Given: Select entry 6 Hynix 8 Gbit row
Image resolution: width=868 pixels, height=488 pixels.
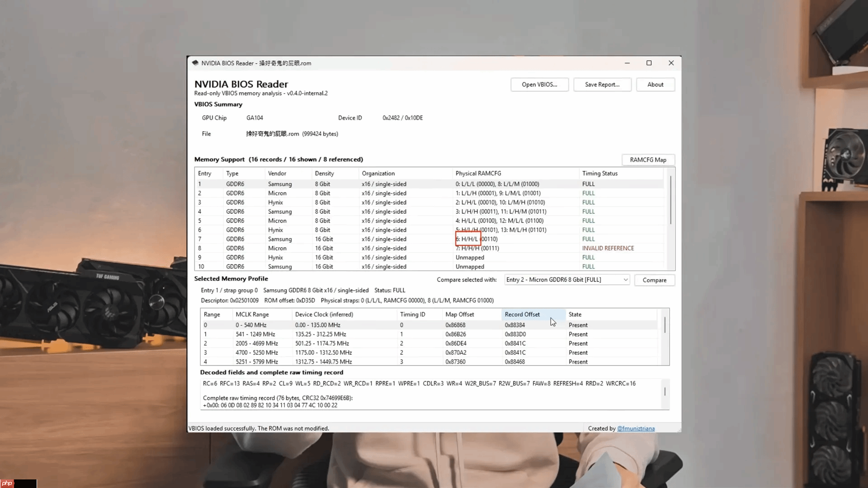Looking at the screenshot, I should [429, 230].
